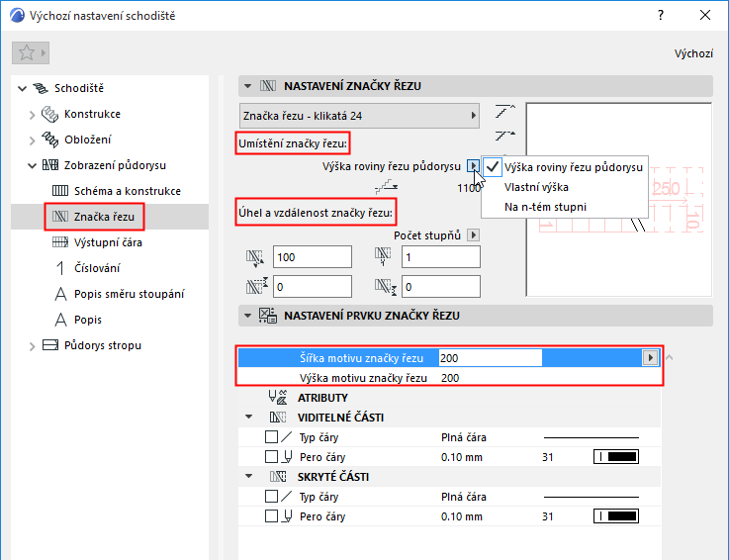Select the Popis tree item
Viewport: 729px width, 560px height.
coord(88,320)
